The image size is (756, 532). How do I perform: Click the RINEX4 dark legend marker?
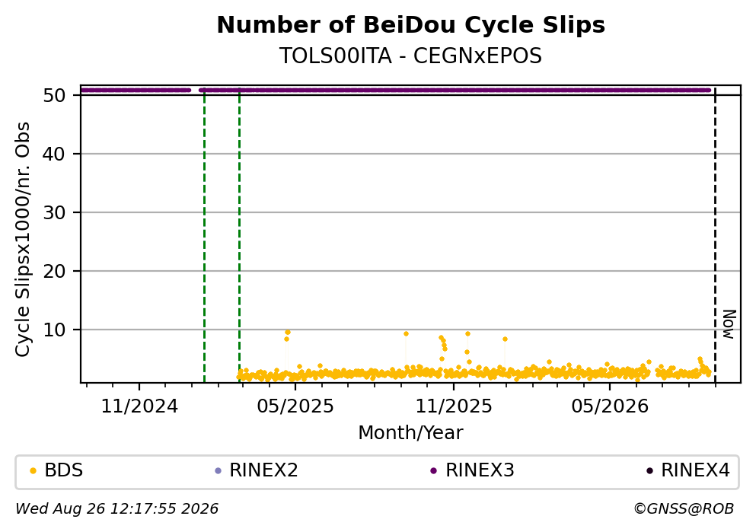pyautogui.click(x=649, y=471)
